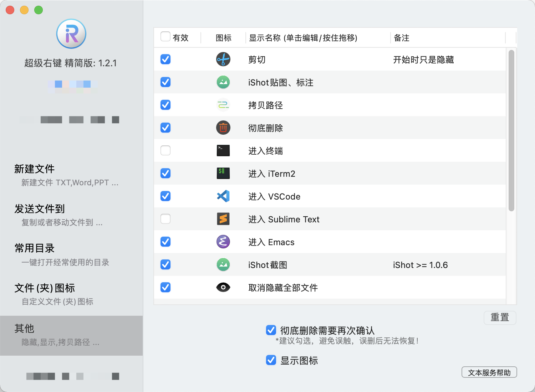Enable the 进入 Sublime Text checkbox
This screenshot has width=535, height=392.
click(x=165, y=219)
